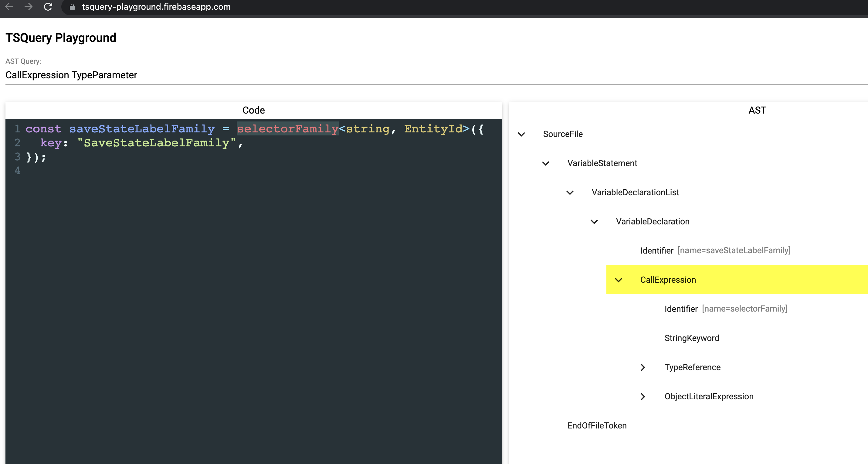Image resolution: width=868 pixels, height=464 pixels.
Task: Select the VariableDeclaration node
Action: (653, 222)
